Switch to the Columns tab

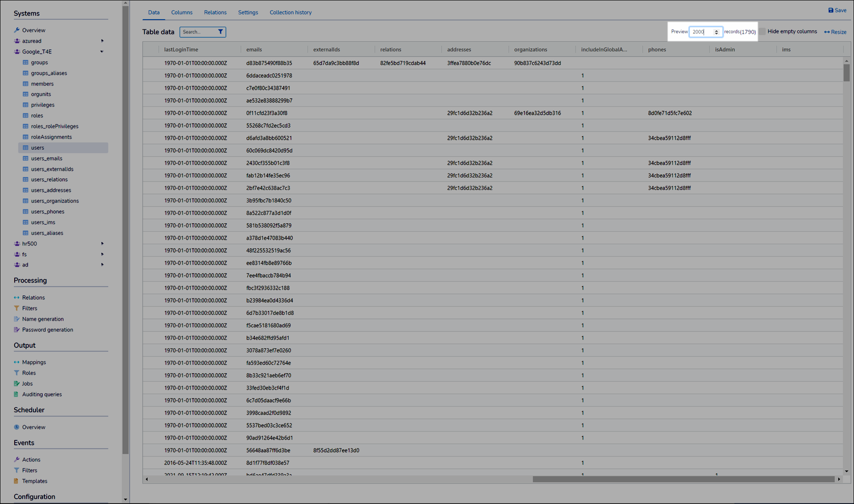coord(181,12)
